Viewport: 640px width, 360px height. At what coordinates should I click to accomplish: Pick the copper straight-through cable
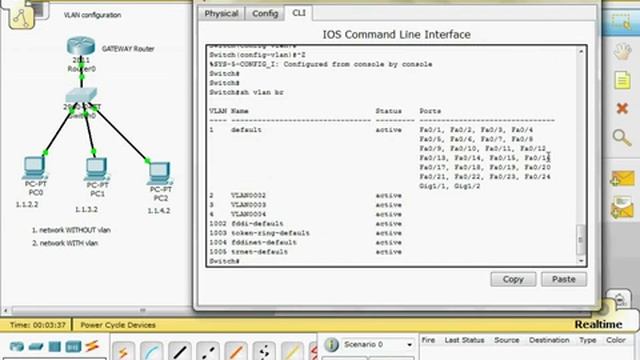tap(180, 351)
